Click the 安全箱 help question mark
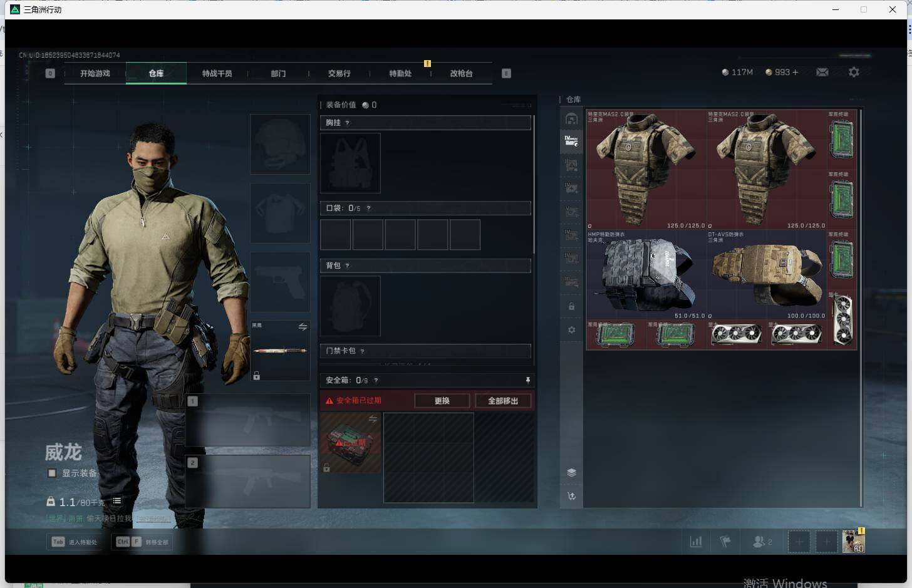Image resolution: width=912 pixels, height=588 pixels. (x=376, y=380)
